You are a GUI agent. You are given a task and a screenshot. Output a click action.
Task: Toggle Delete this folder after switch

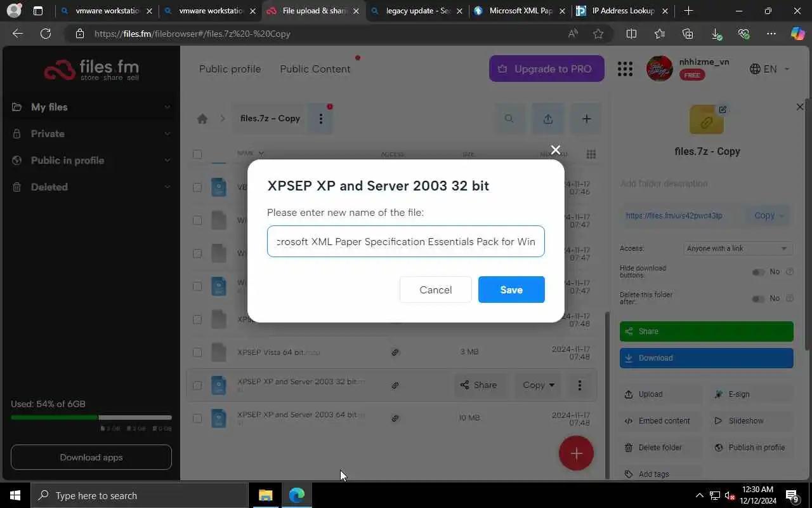pos(758,298)
